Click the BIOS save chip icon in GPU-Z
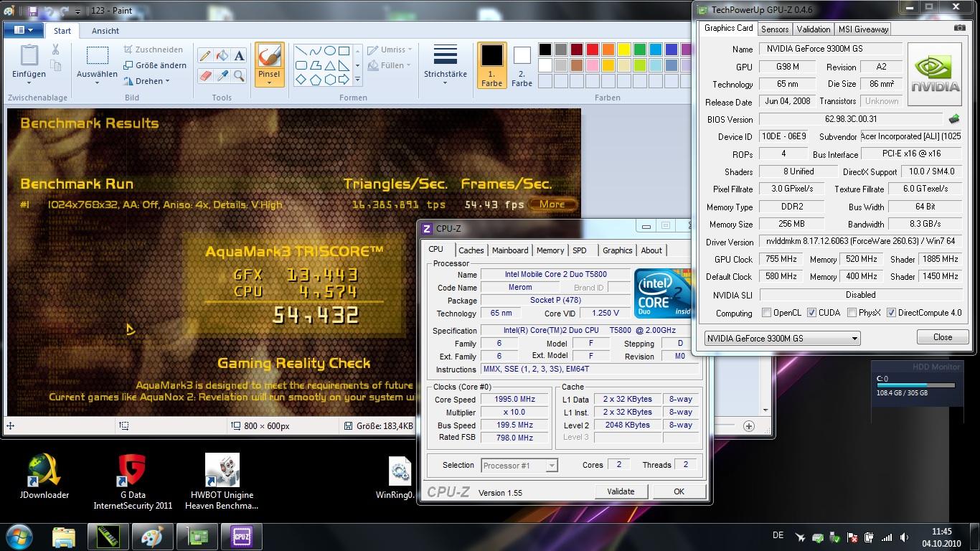This screenshot has width=980, height=551. (954, 119)
